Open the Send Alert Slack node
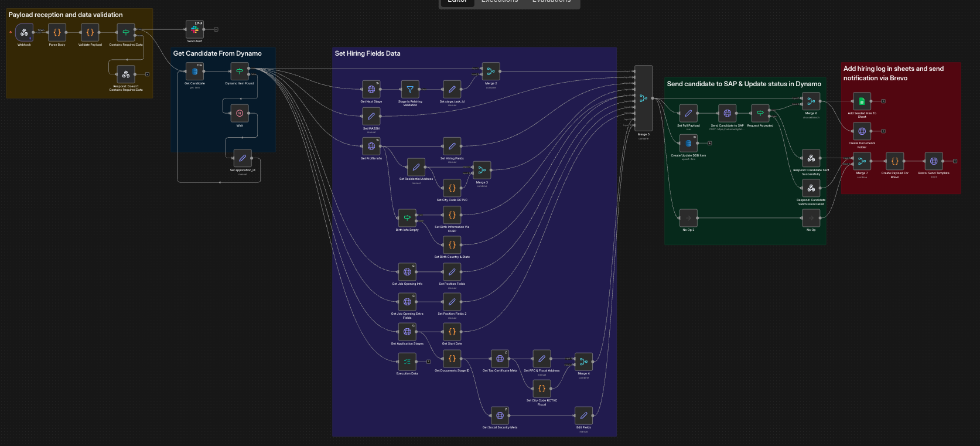This screenshot has width=980, height=446. [194, 29]
